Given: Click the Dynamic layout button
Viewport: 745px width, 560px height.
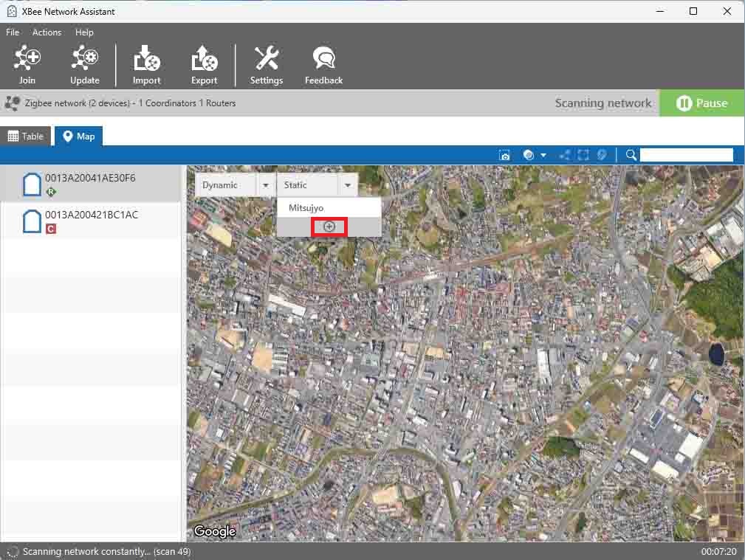Looking at the screenshot, I should [226, 185].
